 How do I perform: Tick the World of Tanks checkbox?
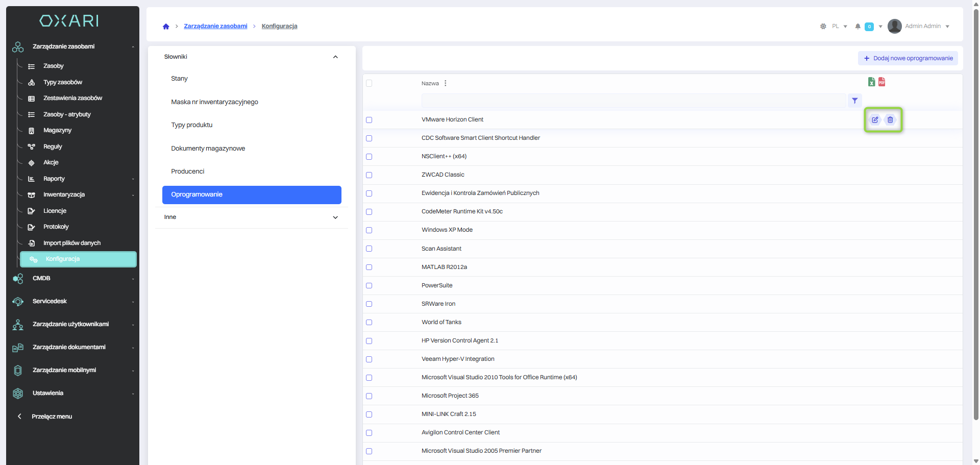point(369,323)
